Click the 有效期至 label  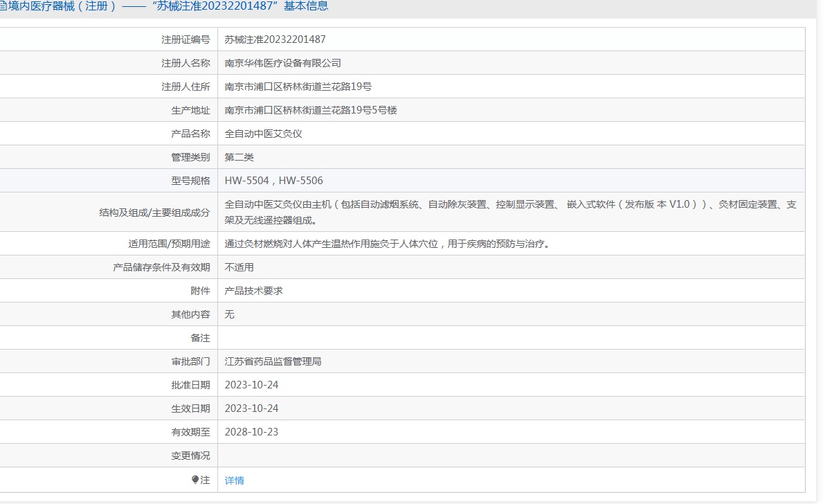click(x=190, y=432)
